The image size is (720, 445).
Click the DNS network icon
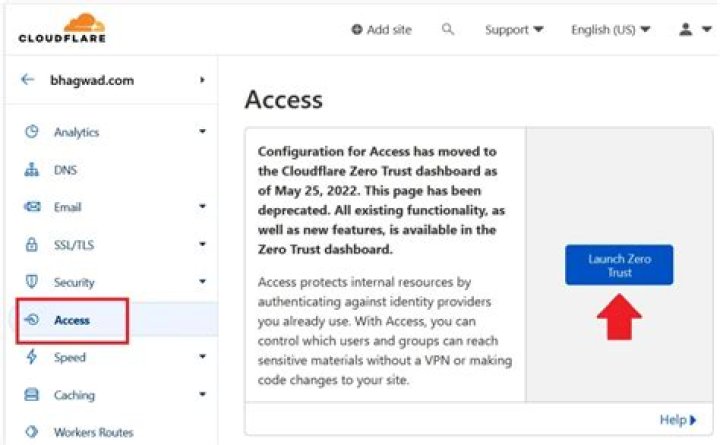31,170
